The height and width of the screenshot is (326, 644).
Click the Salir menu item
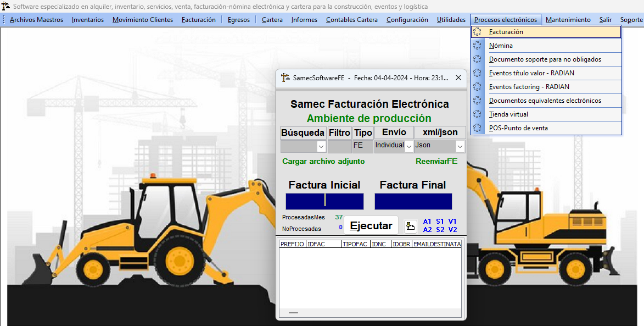[x=606, y=20]
